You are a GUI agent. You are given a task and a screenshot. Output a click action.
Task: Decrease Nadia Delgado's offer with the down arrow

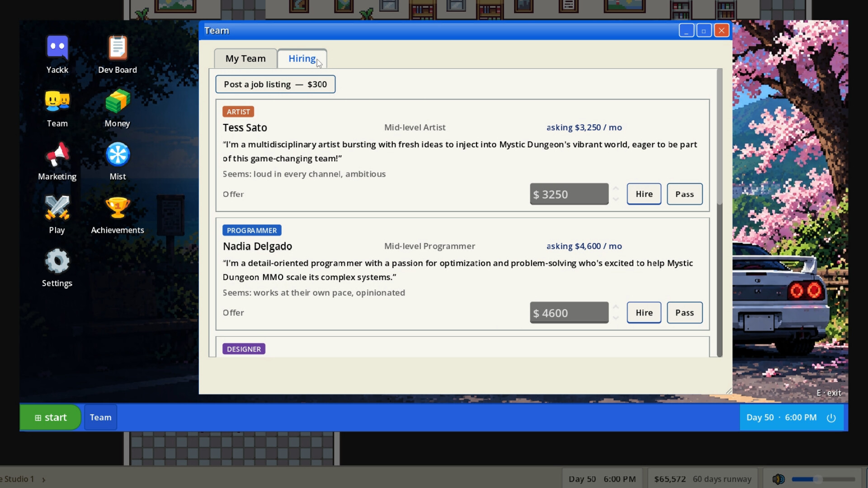pos(616,318)
